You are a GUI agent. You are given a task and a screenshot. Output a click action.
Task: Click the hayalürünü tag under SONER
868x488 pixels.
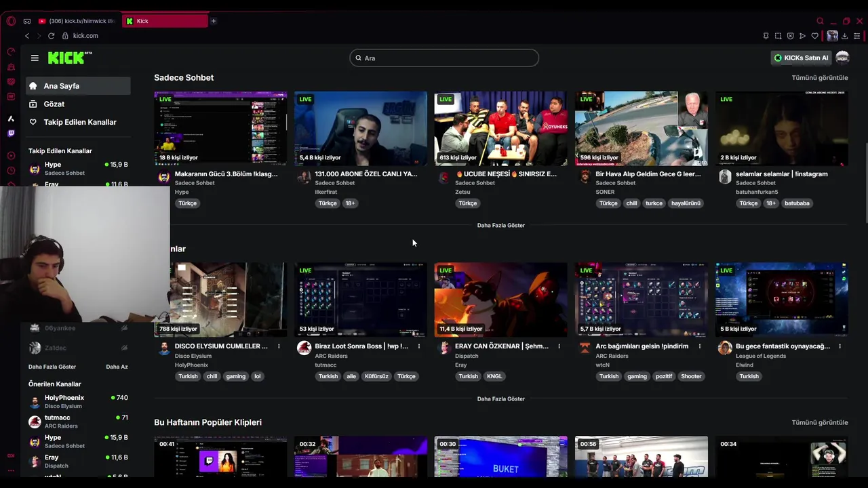pyautogui.click(x=686, y=203)
